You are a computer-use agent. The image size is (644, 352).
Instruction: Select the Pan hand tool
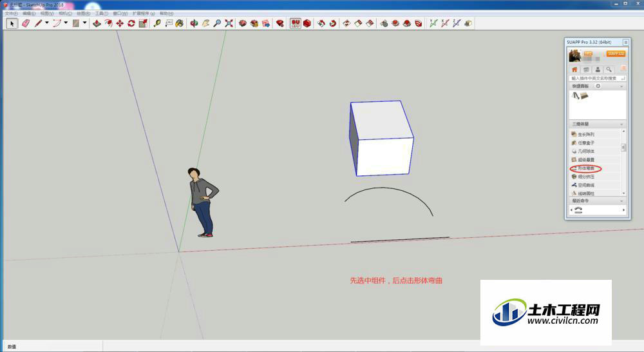(206, 23)
